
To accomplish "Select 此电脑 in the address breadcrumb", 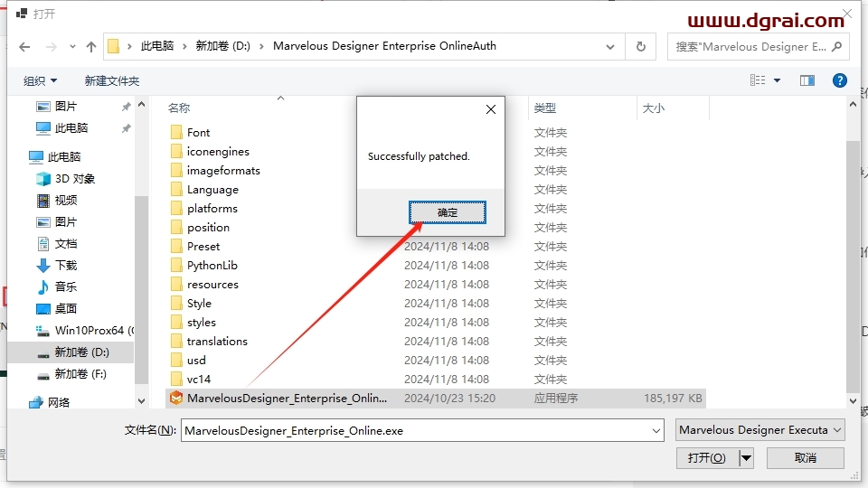I will 157,46.
